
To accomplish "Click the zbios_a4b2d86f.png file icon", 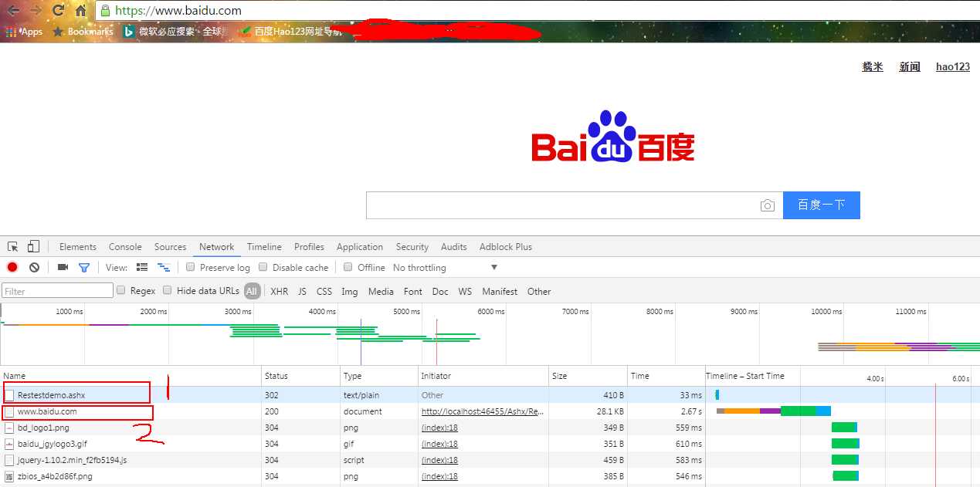I will click(x=9, y=476).
